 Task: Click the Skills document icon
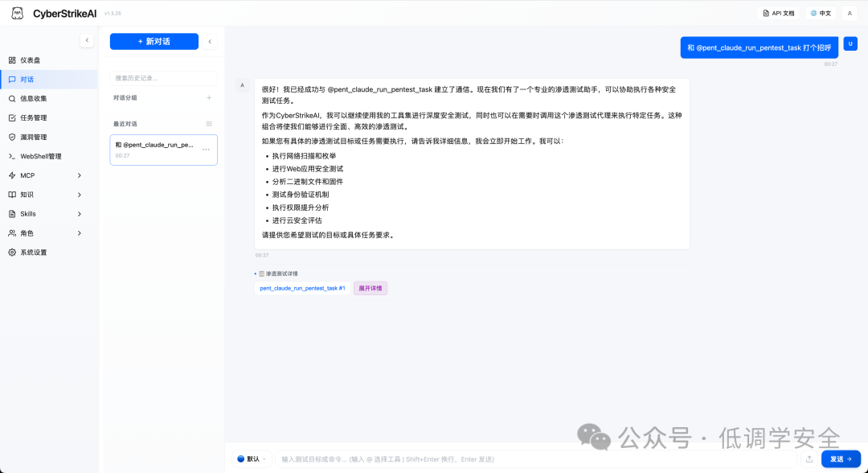[12, 214]
